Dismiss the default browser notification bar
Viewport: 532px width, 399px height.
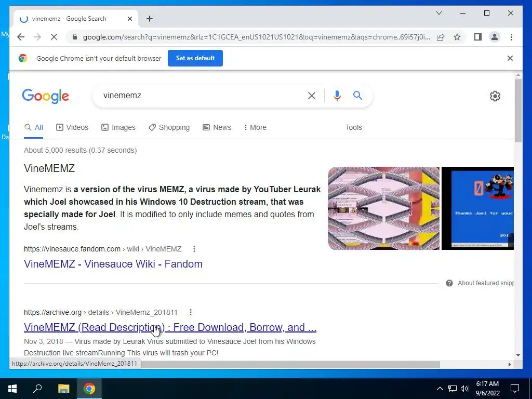tap(510, 58)
